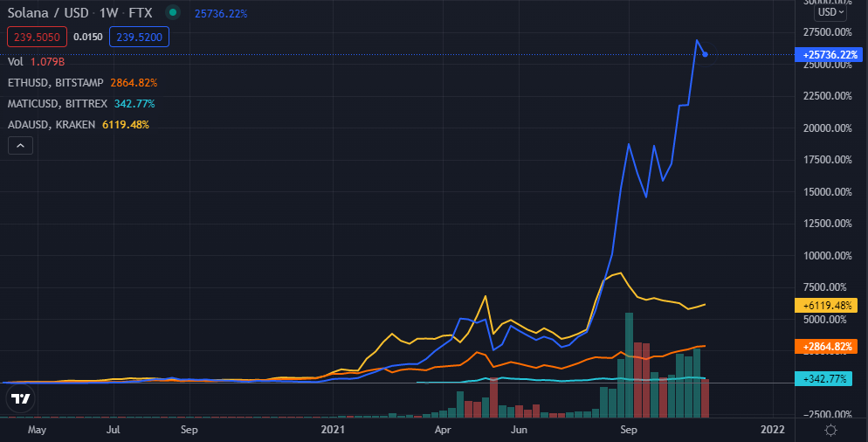868x442 pixels.
Task: Click the spread value 0.0150
Action: pos(88,37)
